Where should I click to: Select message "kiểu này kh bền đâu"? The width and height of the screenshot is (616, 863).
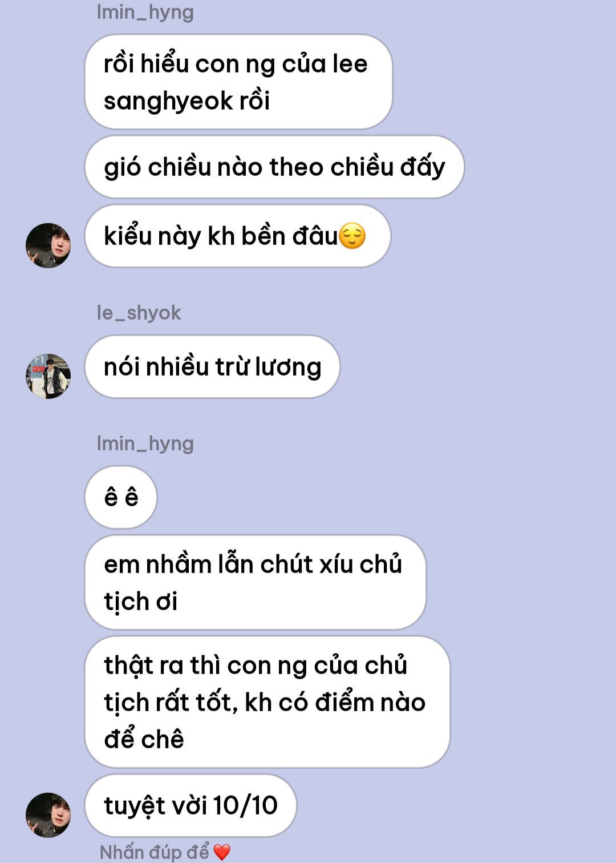click(x=237, y=236)
